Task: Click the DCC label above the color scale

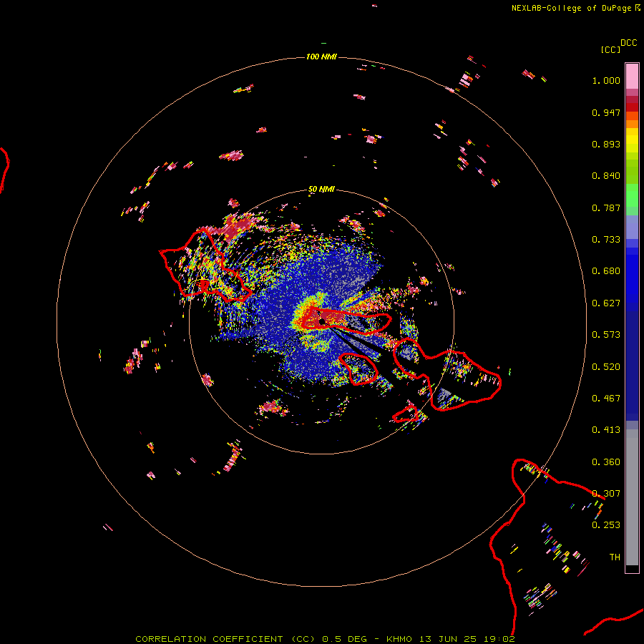Action: [629, 43]
